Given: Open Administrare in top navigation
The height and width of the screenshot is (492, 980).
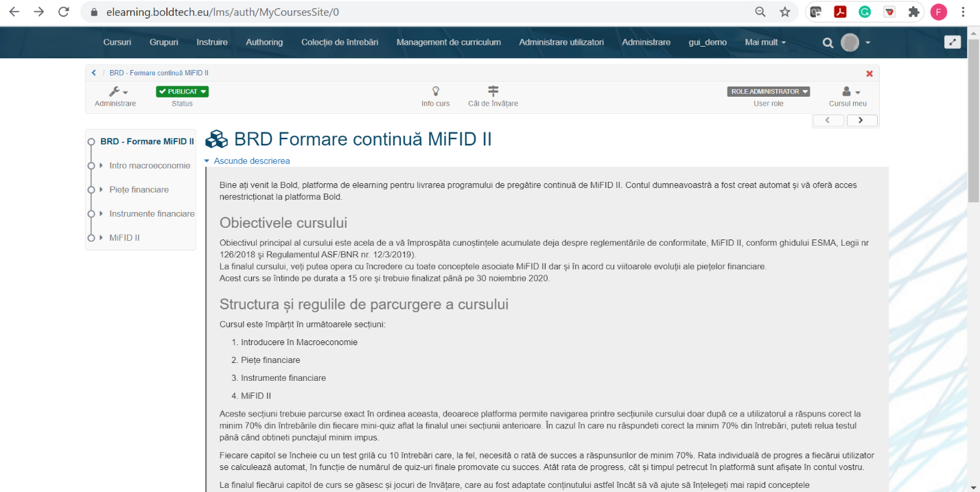Looking at the screenshot, I should click(x=646, y=42).
